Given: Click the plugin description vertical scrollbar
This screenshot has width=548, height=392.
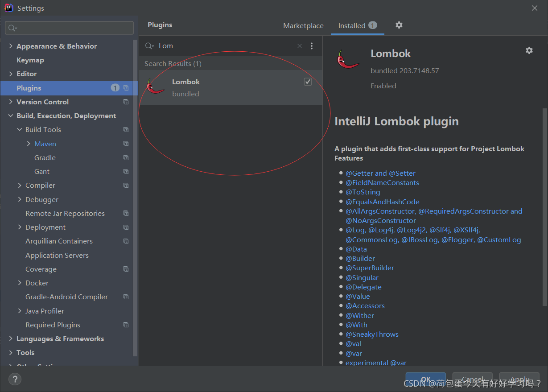Looking at the screenshot, I should point(544,207).
